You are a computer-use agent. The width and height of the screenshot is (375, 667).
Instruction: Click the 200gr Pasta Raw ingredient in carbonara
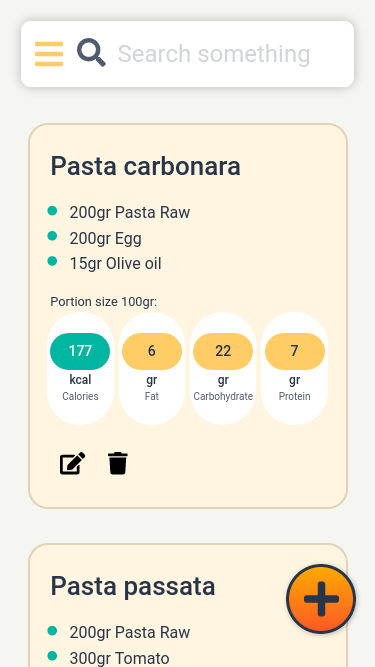(x=130, y=212)
